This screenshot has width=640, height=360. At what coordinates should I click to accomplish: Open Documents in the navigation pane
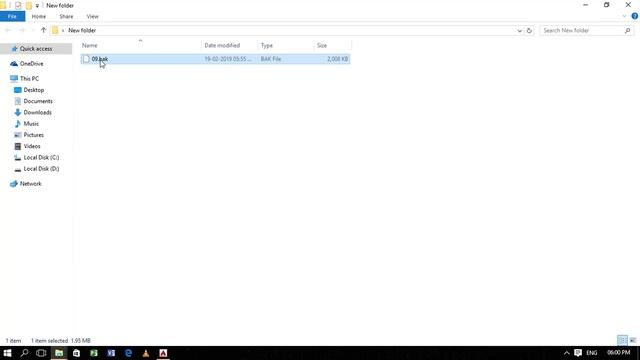tap(38, 101)
